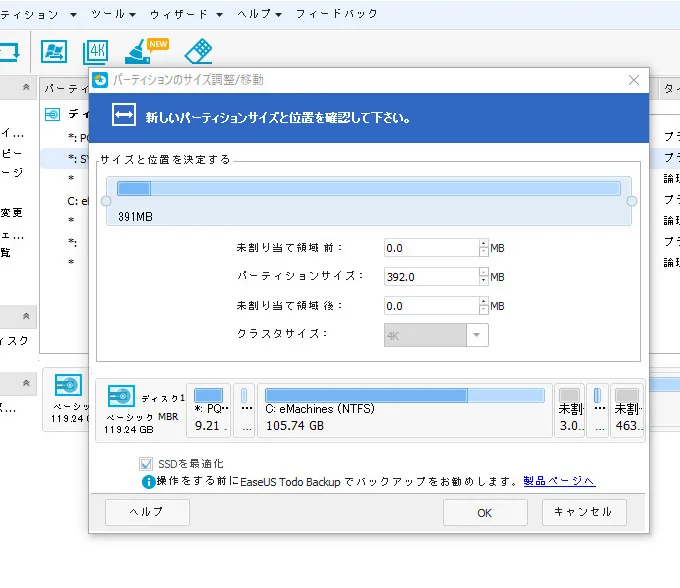
Task: Click the double-arrow resize icon in header
Action: pos(122,116)
